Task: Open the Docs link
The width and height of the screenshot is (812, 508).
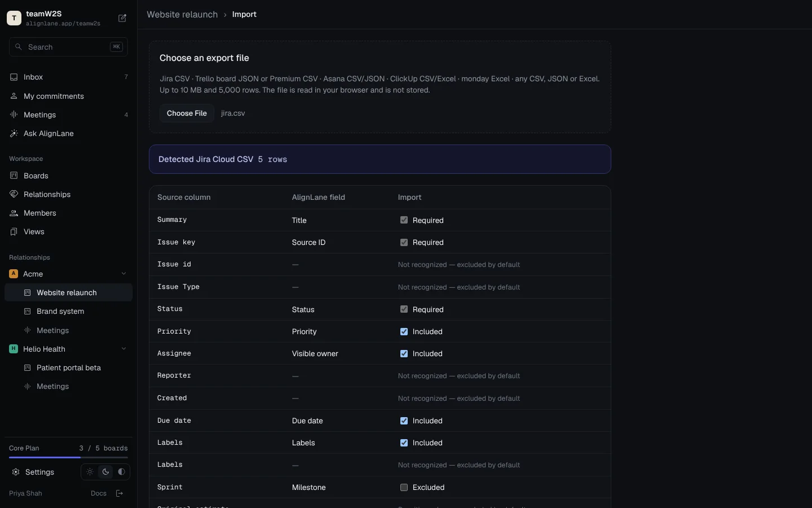Action: pyautogui.click(x=99, y=493)
